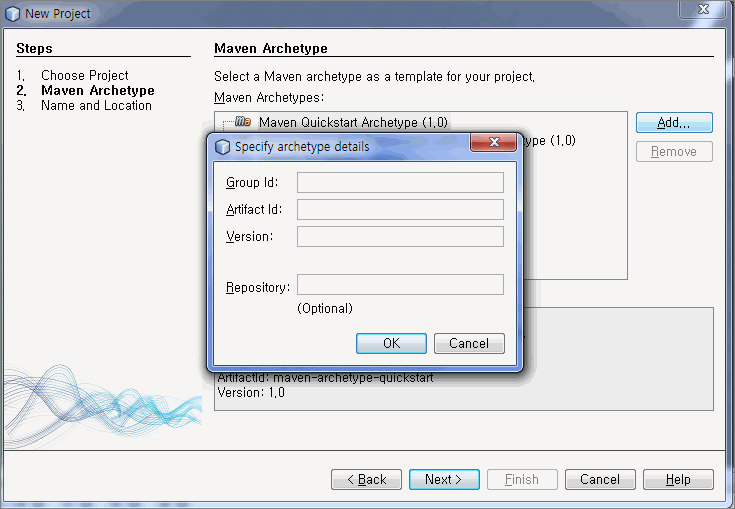Go to the previous step with Back
The width and height of the screenshot is (735, 509).
(x=366, y=479)
